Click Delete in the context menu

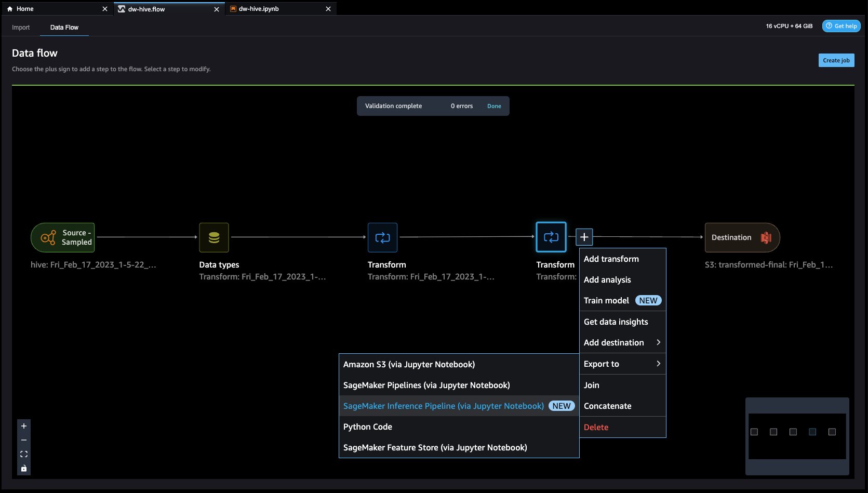click(x=622, y=427)
